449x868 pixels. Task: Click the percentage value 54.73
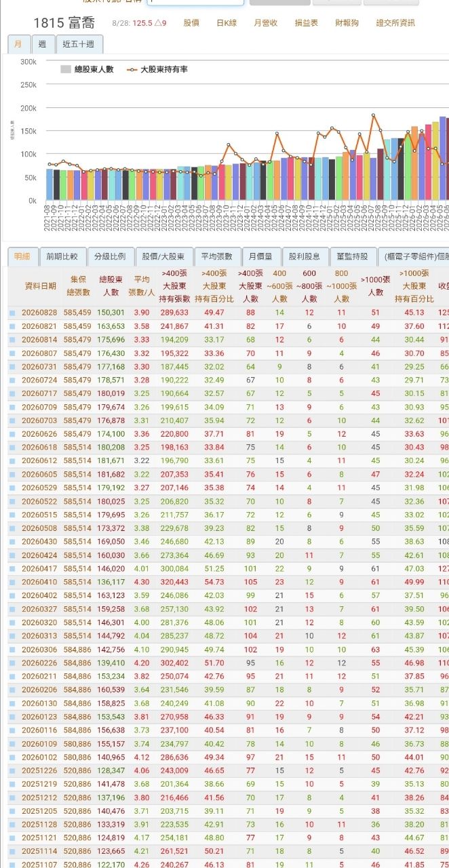coord(214,582)
